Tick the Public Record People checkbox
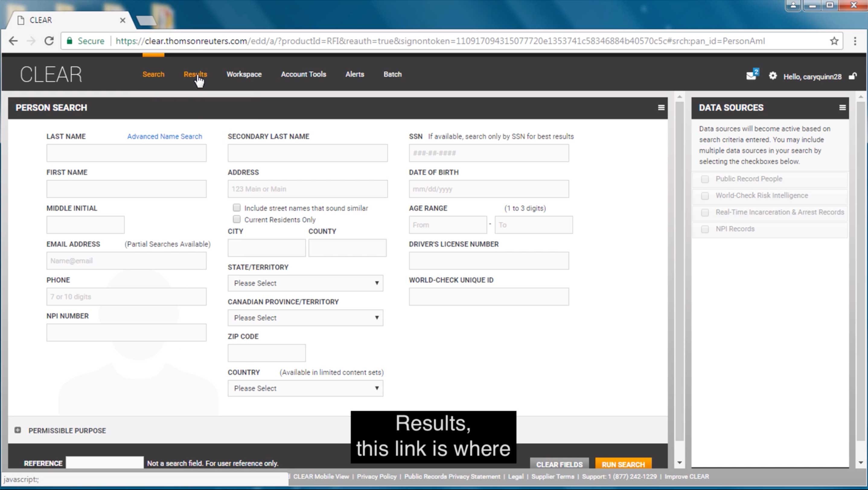The height and width of the screenshot is (490, 868). pos(705,179)
